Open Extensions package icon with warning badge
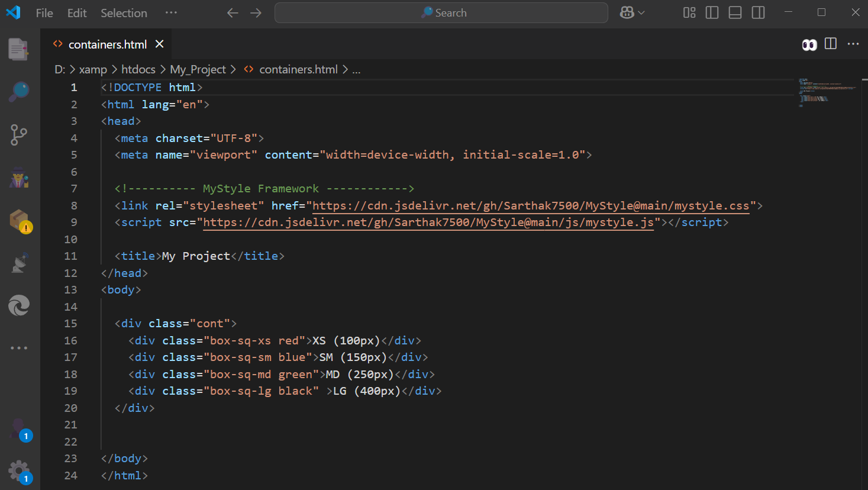Screen dimensions: 868x490 click(19, 220)
